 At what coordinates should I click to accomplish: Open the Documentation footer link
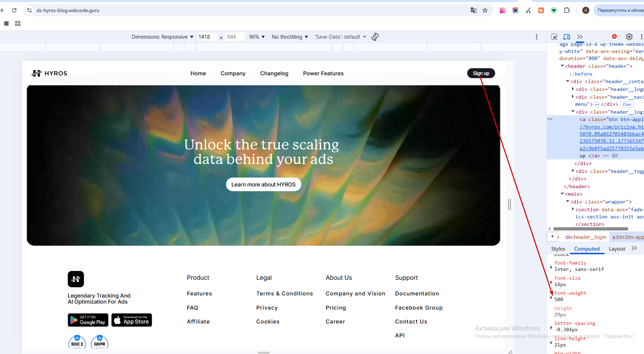coord(417,294)
